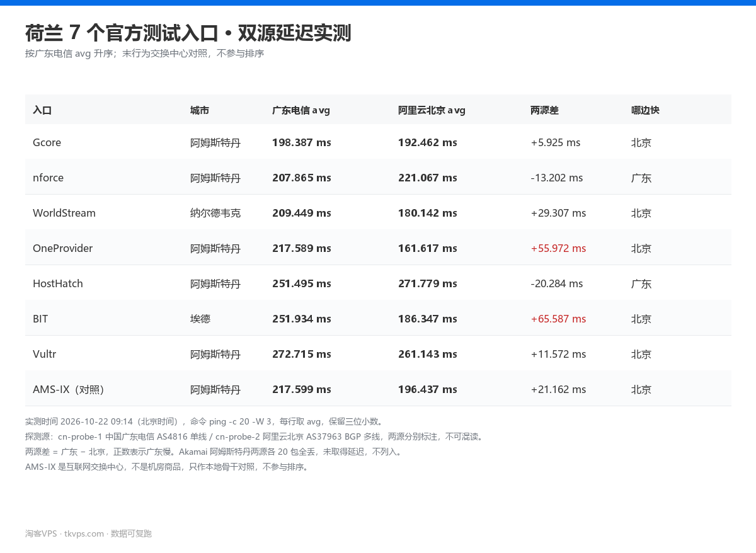Click the difference +29.307 ms
Viewport: 756px width, 553px height.
tap(558, 213)
